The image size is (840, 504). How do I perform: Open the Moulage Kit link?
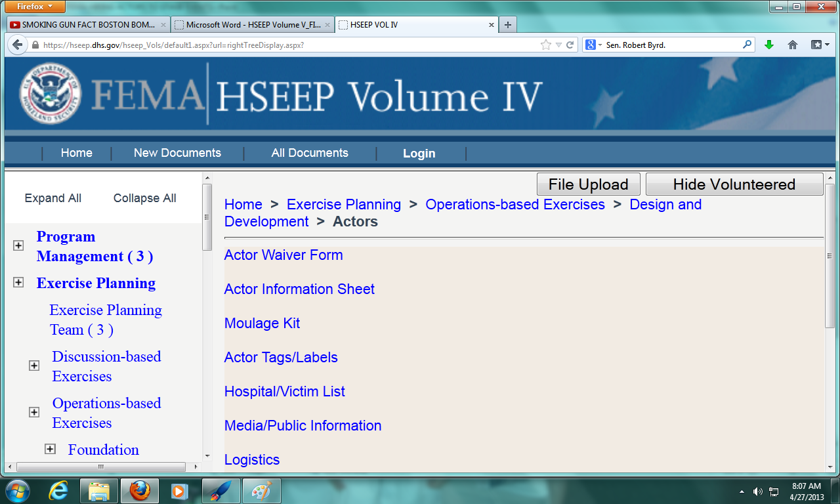coord(262,323)
